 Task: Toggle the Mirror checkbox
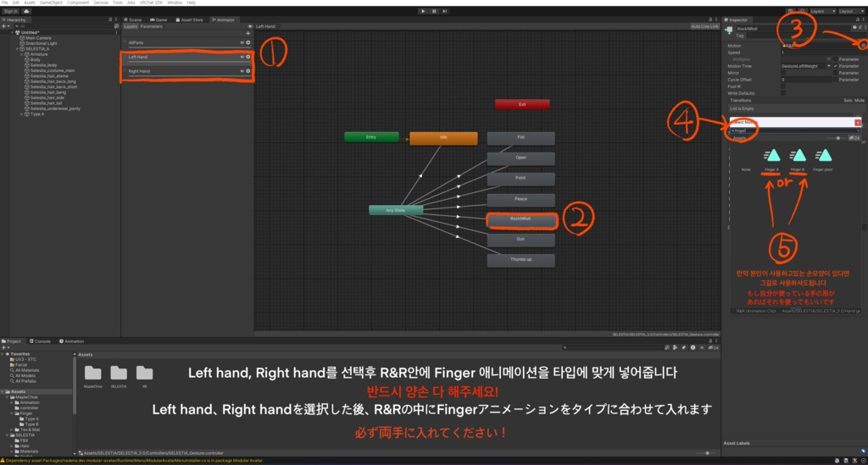pyautogui.click(x=783, y=73)
